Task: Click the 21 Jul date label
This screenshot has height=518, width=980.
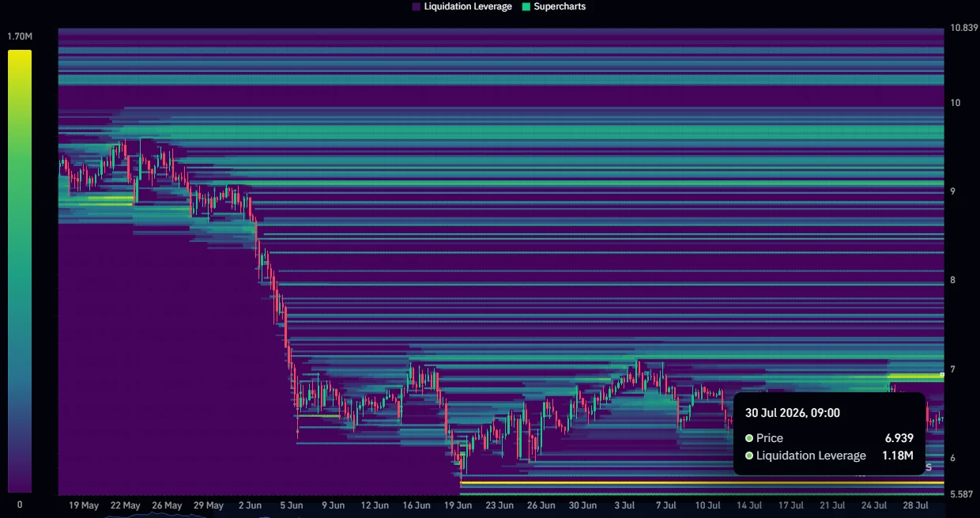Action: coord(832,505)
